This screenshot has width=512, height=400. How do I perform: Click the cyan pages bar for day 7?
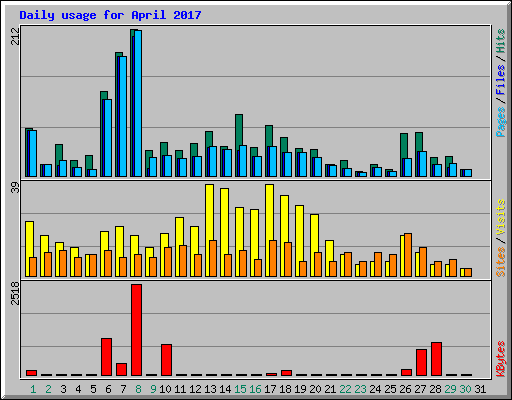pos(123,116)
